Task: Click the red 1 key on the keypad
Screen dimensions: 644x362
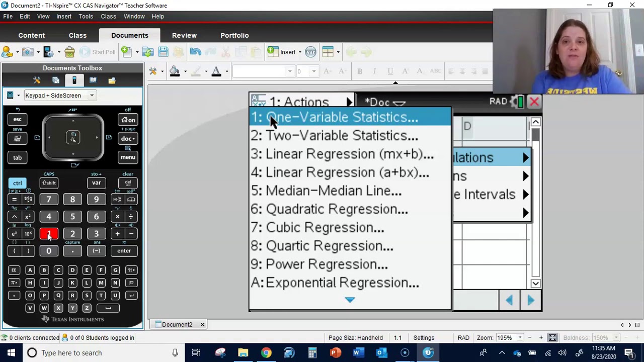Action: tap(49, 234)
